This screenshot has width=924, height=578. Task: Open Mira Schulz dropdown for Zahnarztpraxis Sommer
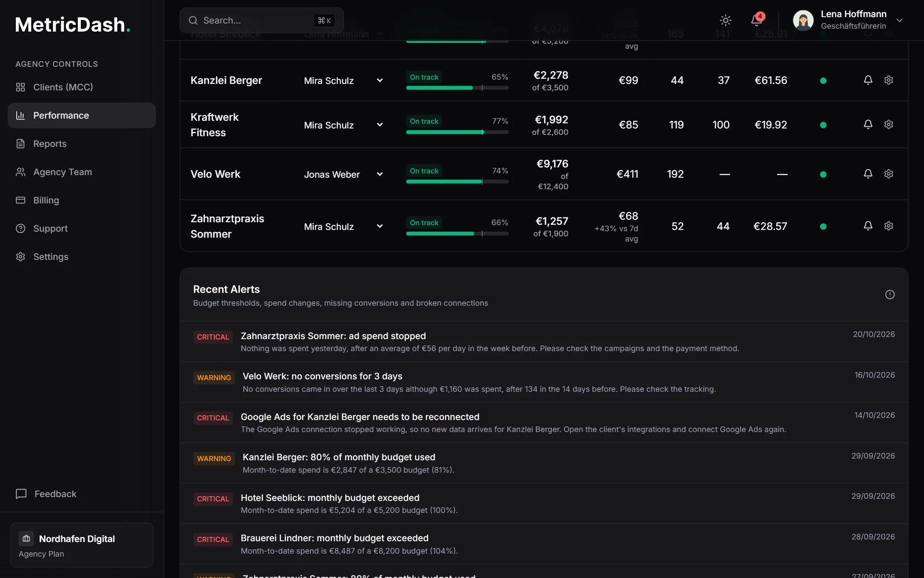click(344, 226)
